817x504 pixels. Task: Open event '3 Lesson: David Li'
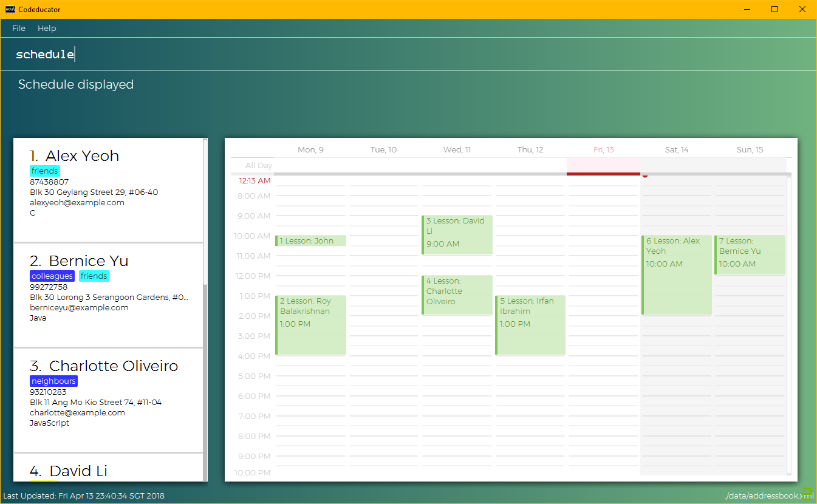pos(457,235)
